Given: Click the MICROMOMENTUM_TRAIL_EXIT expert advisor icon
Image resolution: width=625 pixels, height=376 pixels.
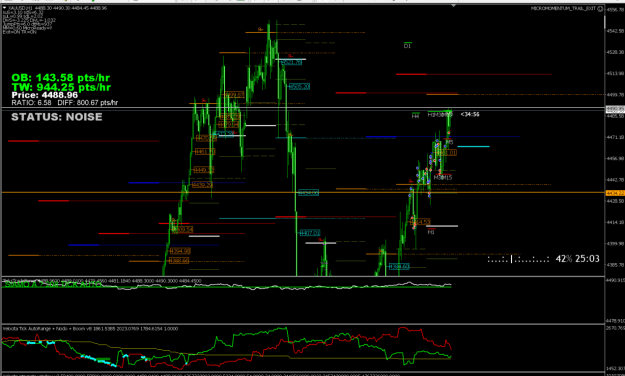Looking at the screenshot, I should pyautogui.click(x=600, y=8).
